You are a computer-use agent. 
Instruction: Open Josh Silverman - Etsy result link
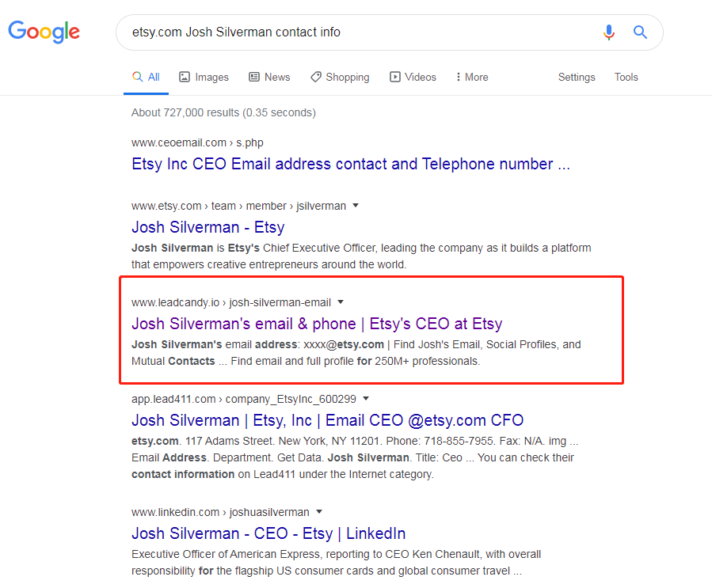click(208, 227)
